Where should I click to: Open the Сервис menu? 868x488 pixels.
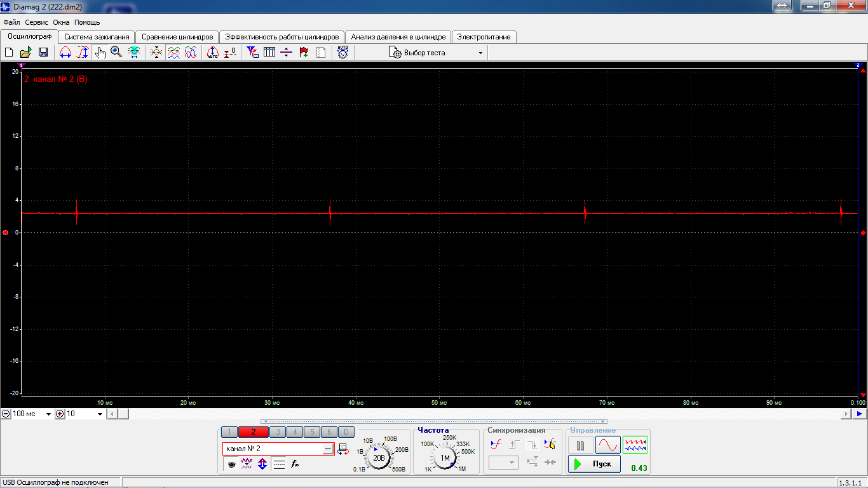(x=37, y=22)
